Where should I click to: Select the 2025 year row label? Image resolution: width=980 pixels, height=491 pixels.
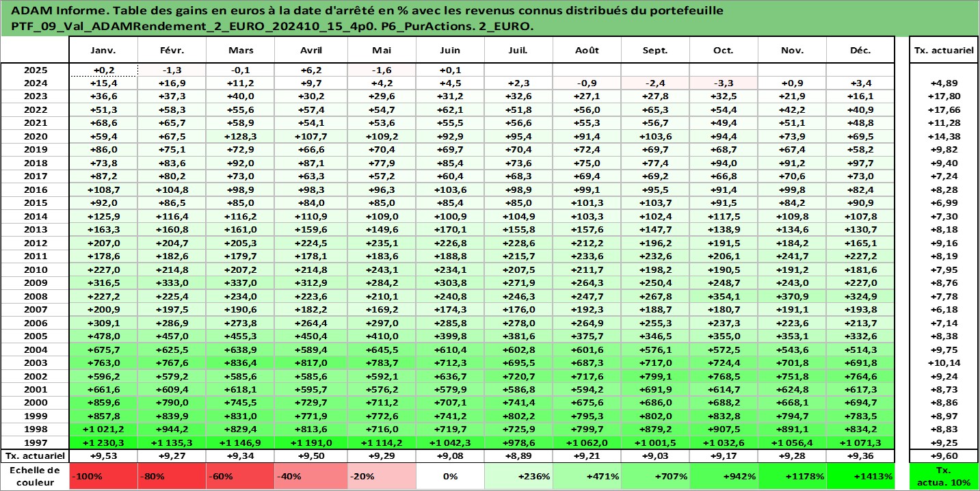pyautogui.click(x=35, y=70)
